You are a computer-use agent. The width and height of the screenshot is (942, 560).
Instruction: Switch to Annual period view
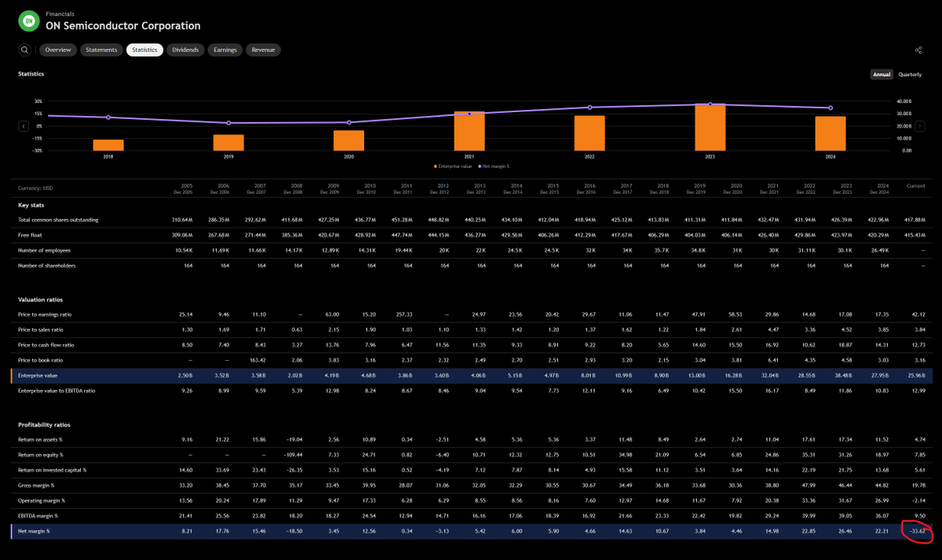(882, 75)
